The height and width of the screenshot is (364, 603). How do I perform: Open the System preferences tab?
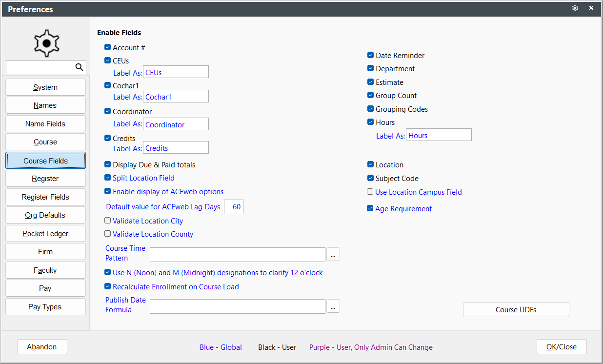tap(46, 87)
